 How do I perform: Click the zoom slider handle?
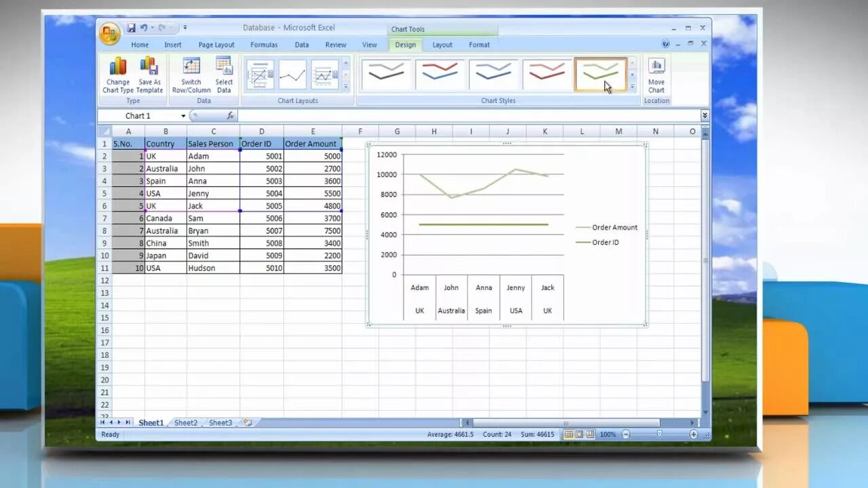tap(659, 434)
